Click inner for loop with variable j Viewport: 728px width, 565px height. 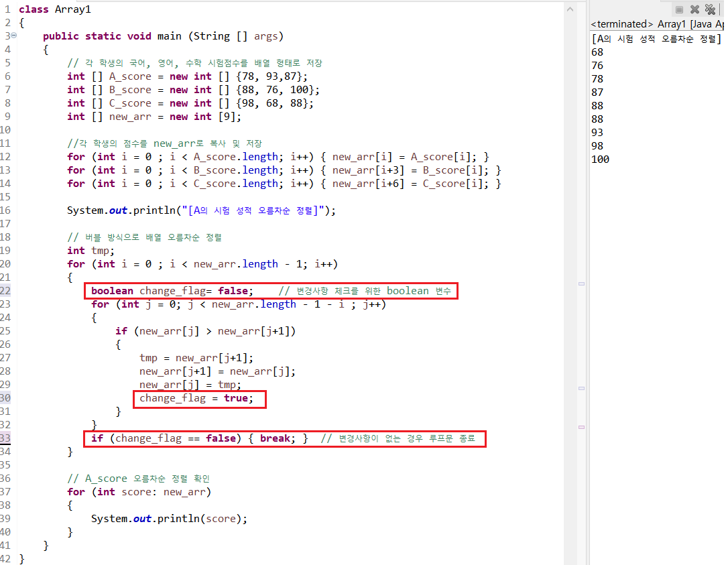[239, 304]
